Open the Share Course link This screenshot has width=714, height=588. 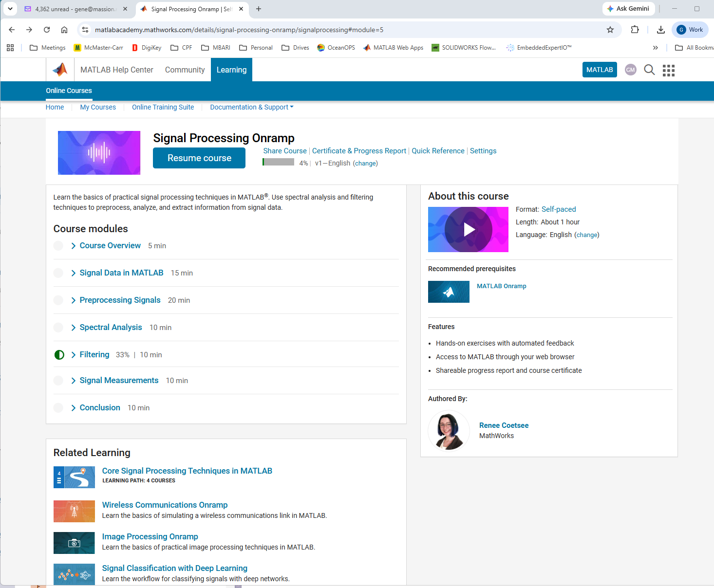[x=285, y=151]
